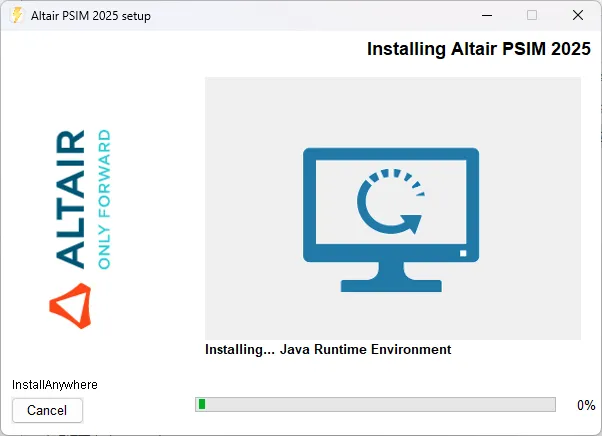This screenshot has width=602, height=436.
Task: Minimize the Altair PSIM setup window
Action: pos(487,15)
